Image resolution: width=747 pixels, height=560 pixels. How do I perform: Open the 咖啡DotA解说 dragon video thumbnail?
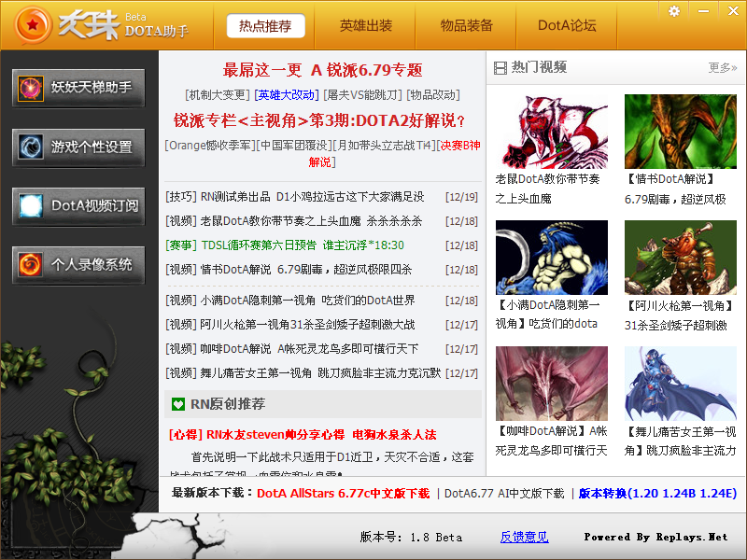coord(552,384)
